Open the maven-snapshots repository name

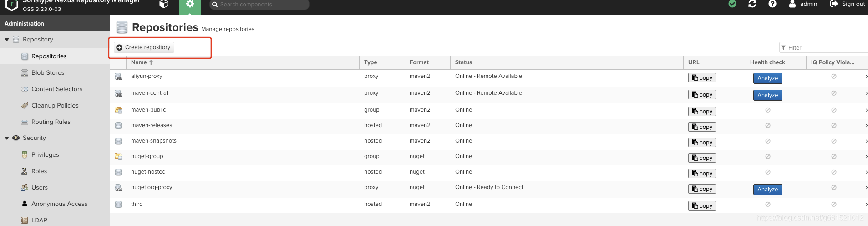coord(154,141)
